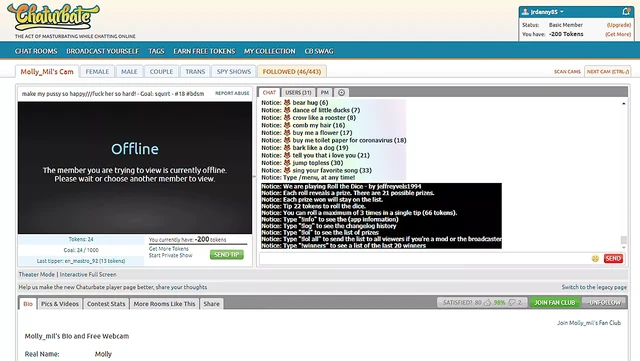This screenshot has height=361, width=640.
Task: Open the Share tab
Action: 211,304
